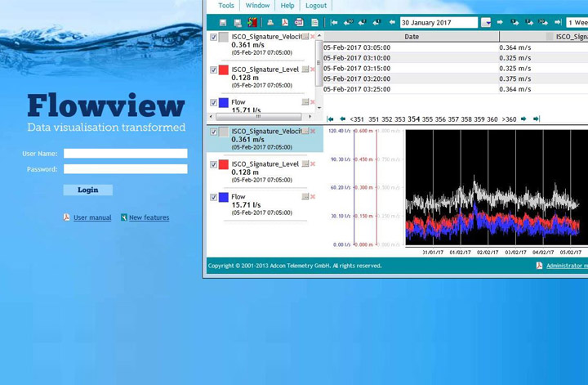Click the table list view icon in the toolbar

(x=314, y=23)
